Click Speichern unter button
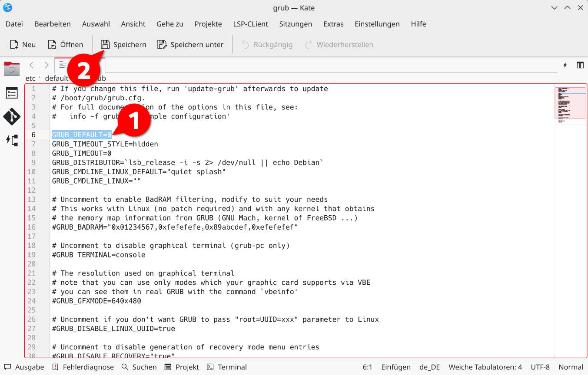Viewport: 588px width, 375px height. coord(190,45)
